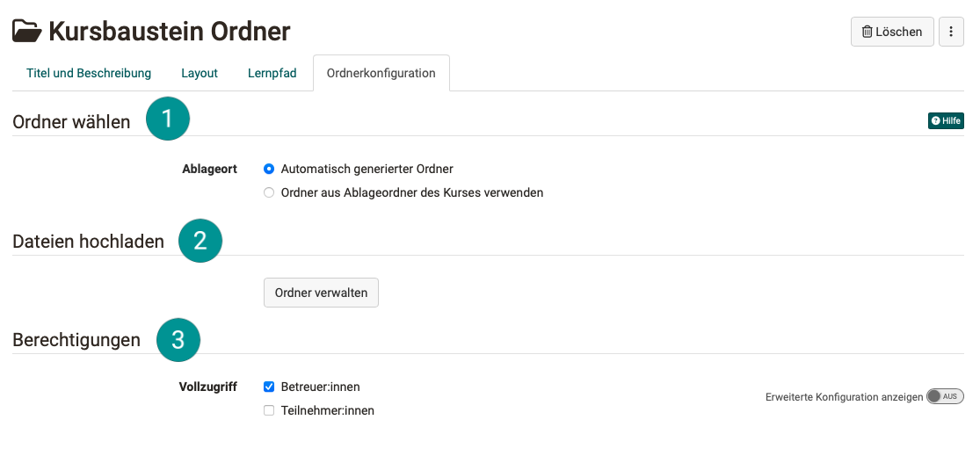Click the number 3 step marker
Viewport: 980px width, 456px height.
pyautogui.click(x=178, y=340)
